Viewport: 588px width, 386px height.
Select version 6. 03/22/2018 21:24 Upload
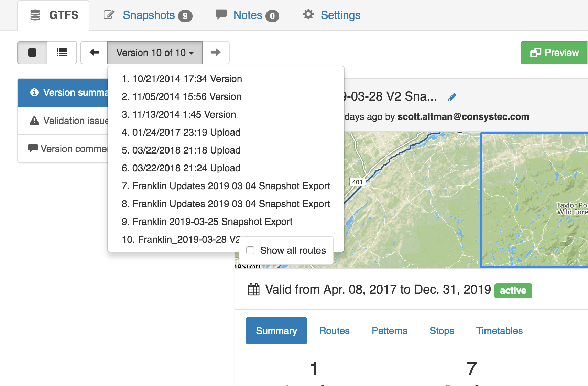[226, 168]
